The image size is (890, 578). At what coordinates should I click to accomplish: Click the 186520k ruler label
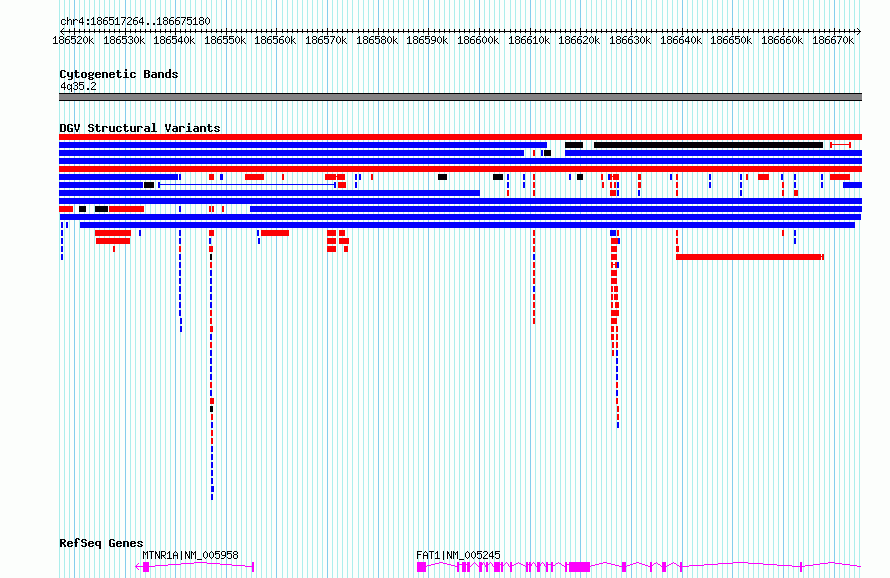click(x=73, y=40)
